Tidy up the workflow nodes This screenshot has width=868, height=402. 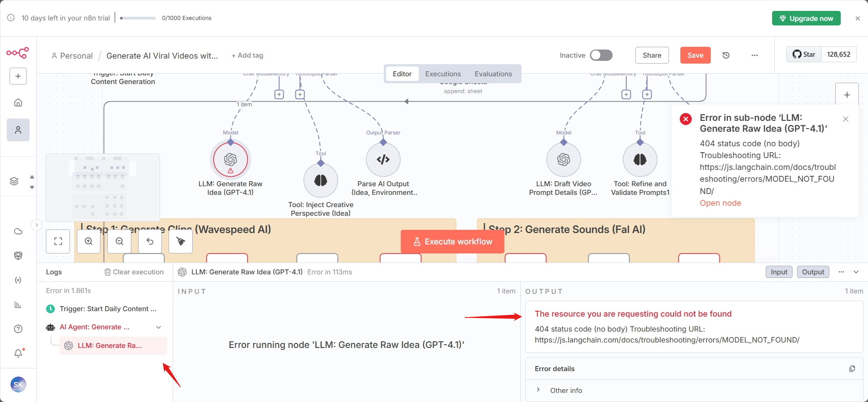click(x=180, y=241)
